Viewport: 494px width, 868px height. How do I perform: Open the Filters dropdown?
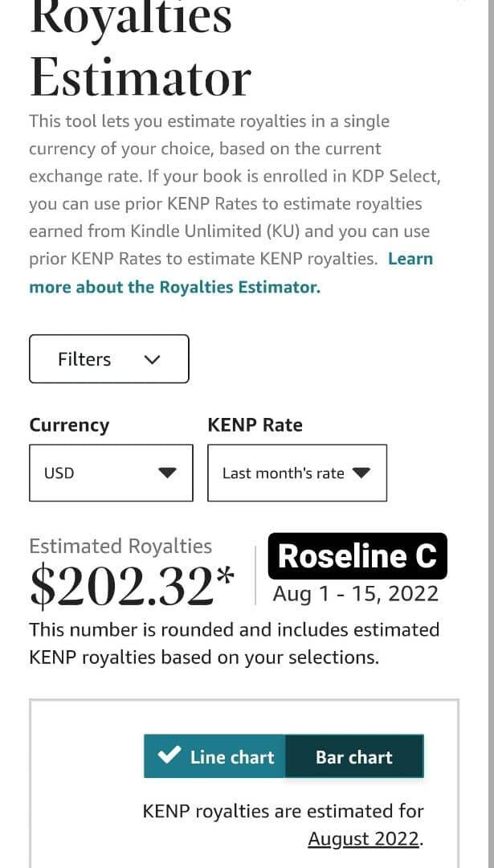tap(109, 359)
